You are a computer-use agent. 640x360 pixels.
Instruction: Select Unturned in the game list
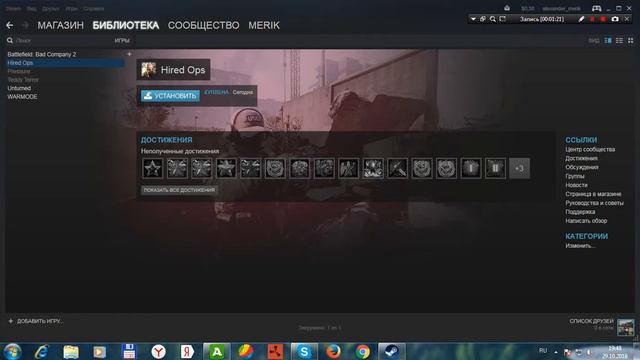coord(19,88)
